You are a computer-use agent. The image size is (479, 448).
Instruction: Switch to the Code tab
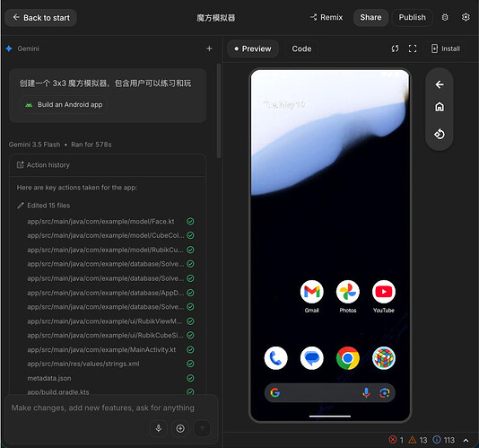[x=301, y=48]
